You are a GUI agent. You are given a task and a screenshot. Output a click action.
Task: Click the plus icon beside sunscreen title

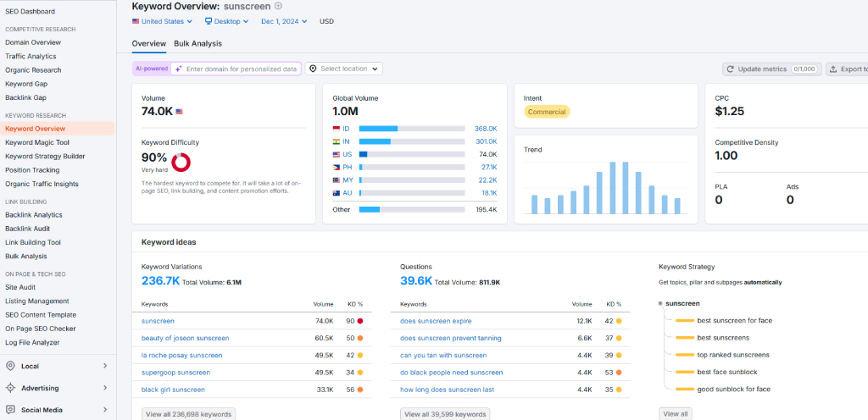tap(279, 6)
